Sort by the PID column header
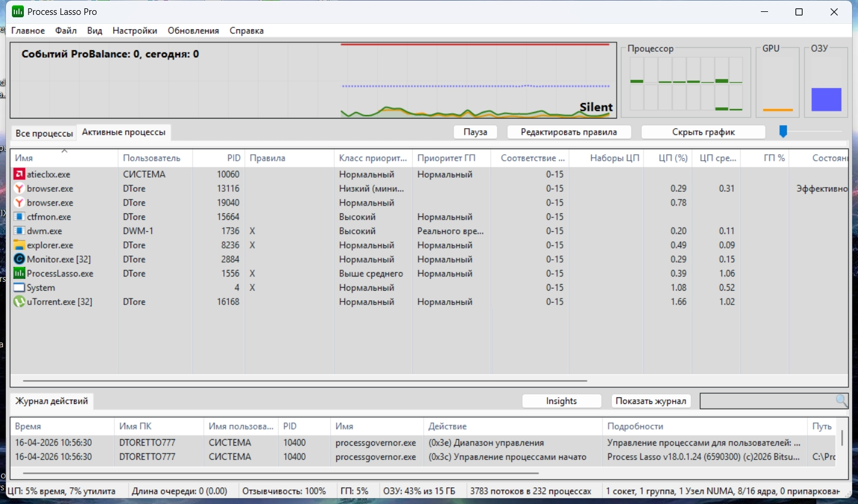Viewport: 858px width, 504px height. [219, 158]
